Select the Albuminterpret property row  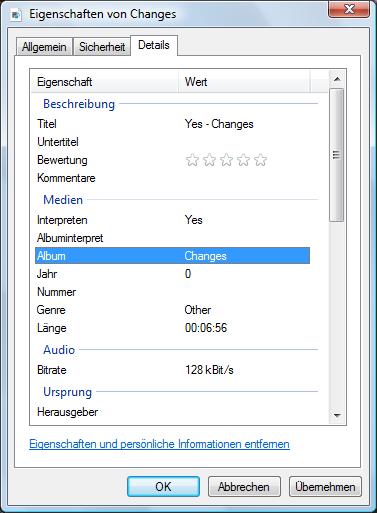coord(172,238)
